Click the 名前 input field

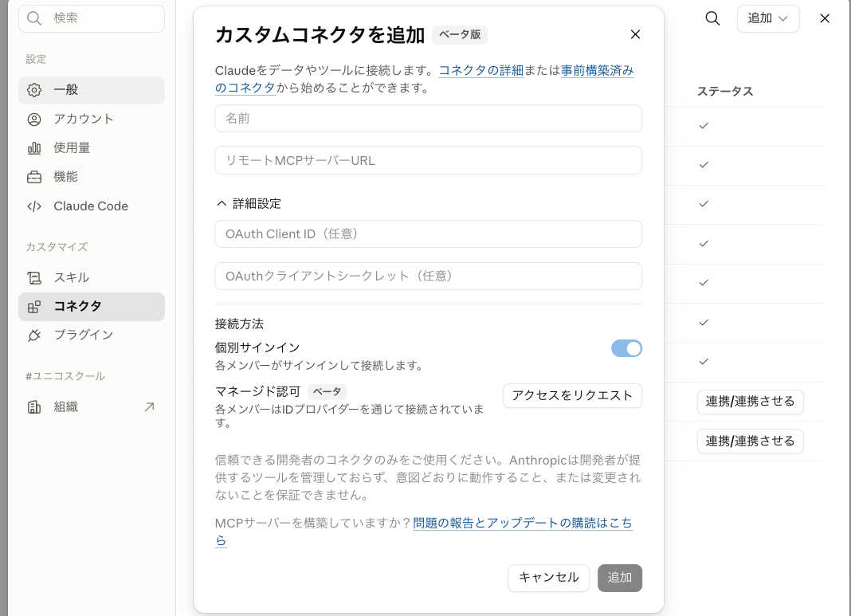pyautogui.click(x=428, y=118)
